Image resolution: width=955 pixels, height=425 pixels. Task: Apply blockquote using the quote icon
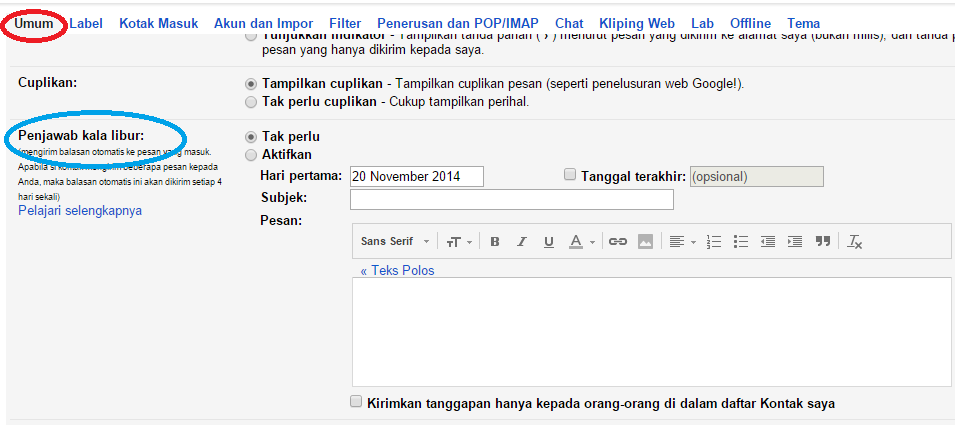pyautogui.click(x=823, y=242)
